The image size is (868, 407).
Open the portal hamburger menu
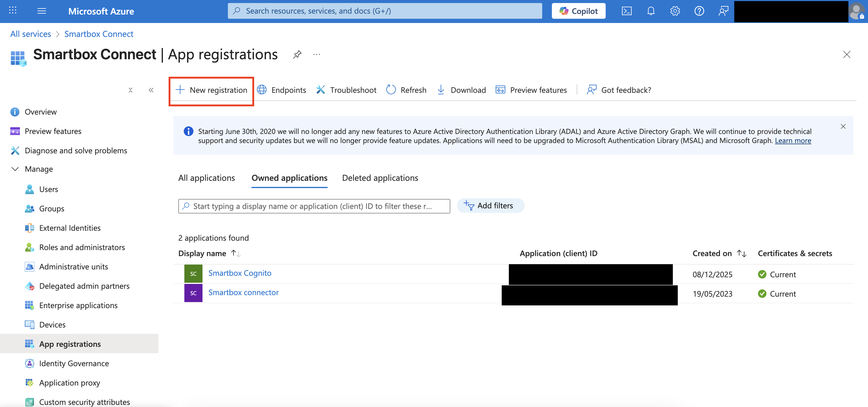[x=41, y=11]
